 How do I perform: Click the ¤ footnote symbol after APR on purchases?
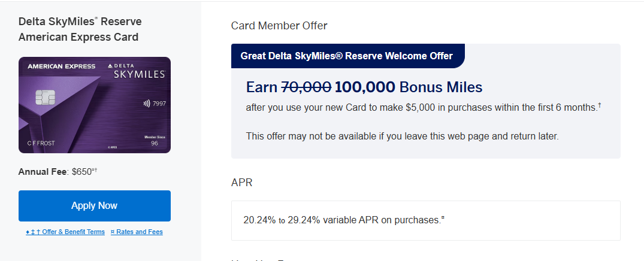[x=443, y=218]
